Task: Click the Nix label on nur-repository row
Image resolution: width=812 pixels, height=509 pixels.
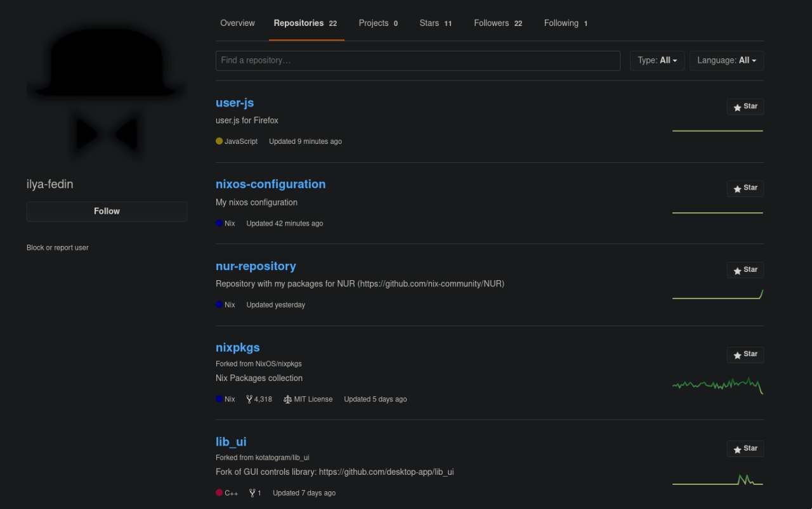Action: pyautogui.click(x=230, y=305)
